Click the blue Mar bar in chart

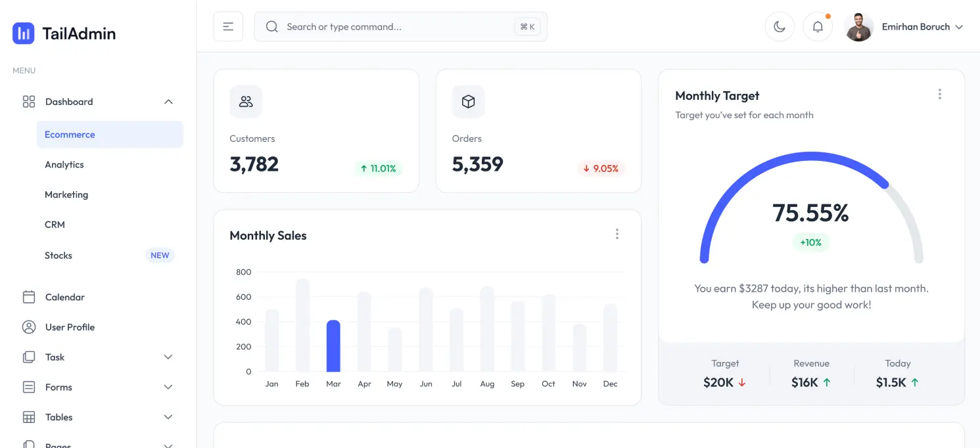(x=333, y=346)
